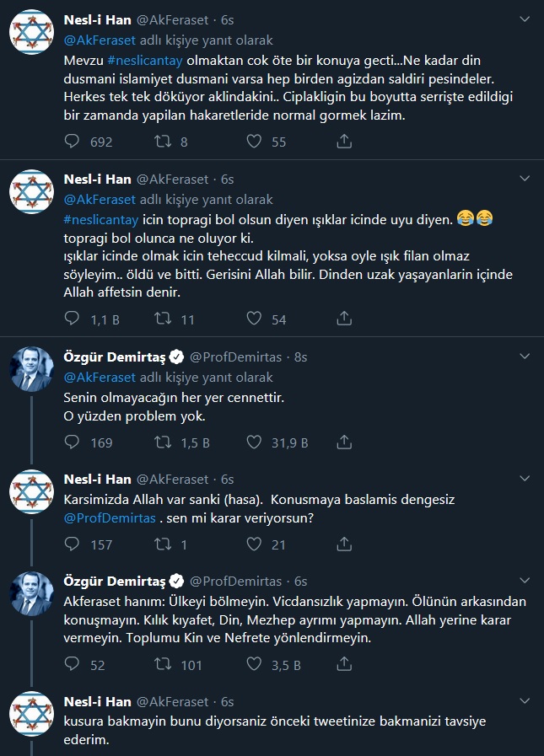Share Özgür Demirtaş's Ülkeyi bölmeyin tweet

(344, 665)
